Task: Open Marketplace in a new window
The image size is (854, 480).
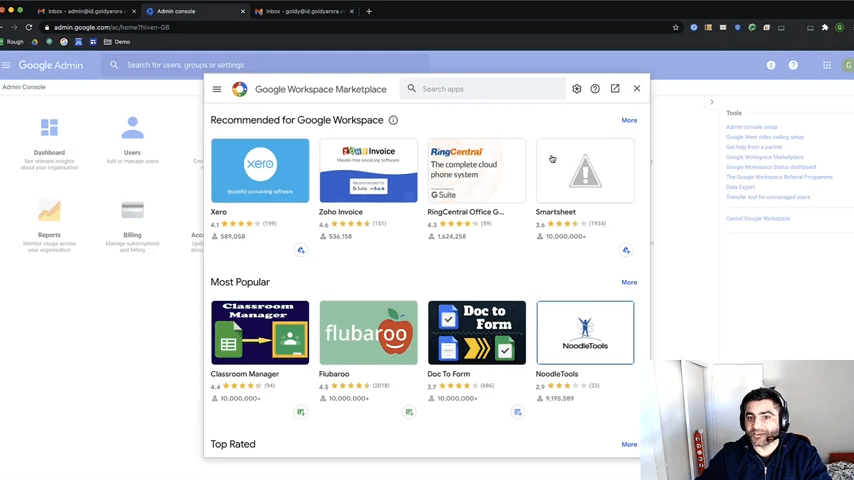Action: (615, 88)
